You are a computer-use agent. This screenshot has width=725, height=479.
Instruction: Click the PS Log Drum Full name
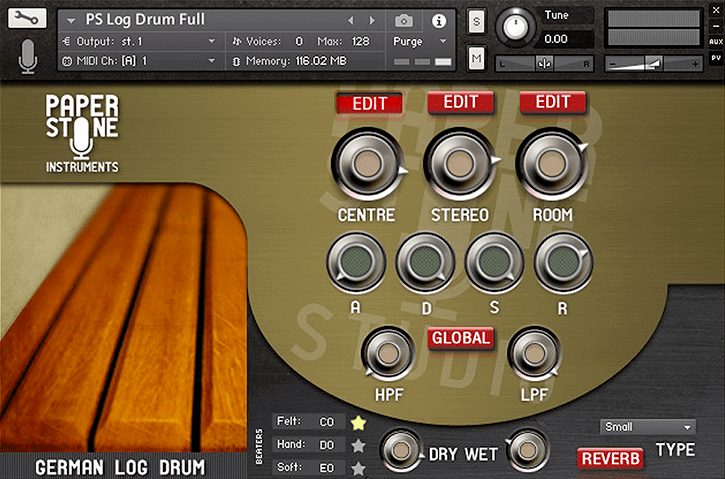[145, 19]
